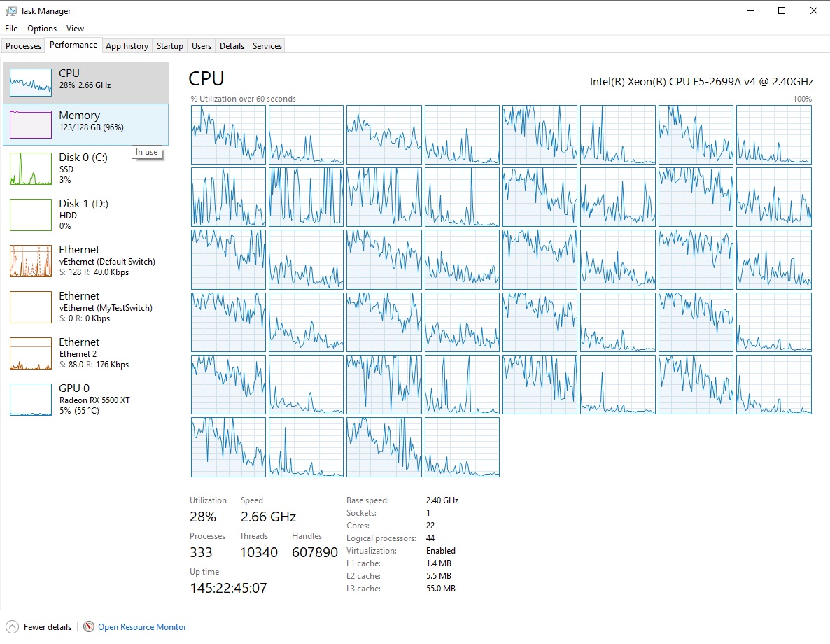Switch to the Startup tab
Viewport: 830px width, 644px height.
pos(170,46)
